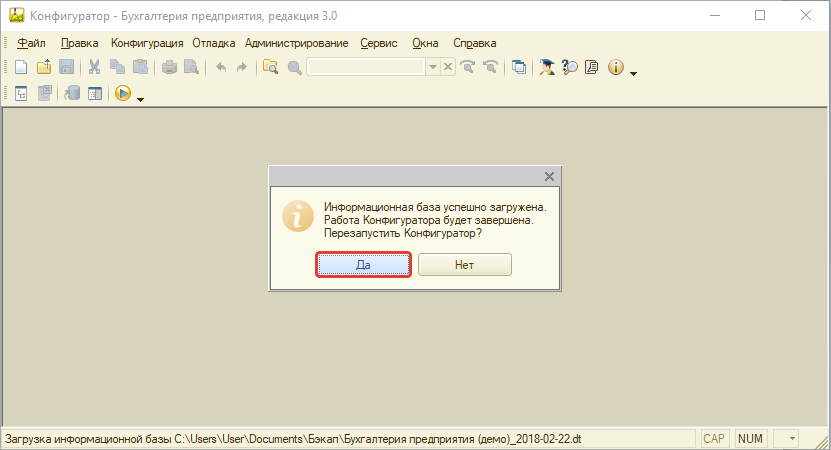Click the update database configuration icon
The width and height of the screenshot is (831, 450).
(72, 94)
